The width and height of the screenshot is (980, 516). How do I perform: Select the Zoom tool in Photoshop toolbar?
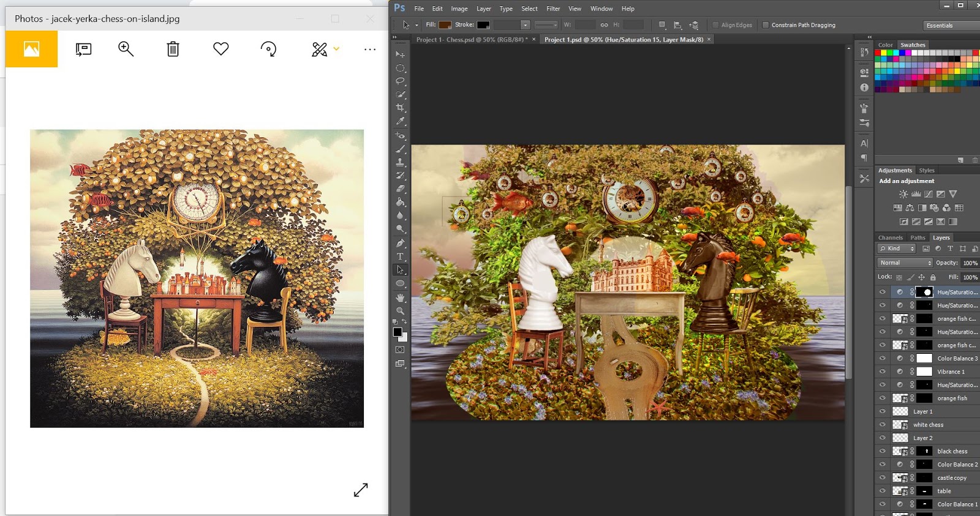click(401, 310)
